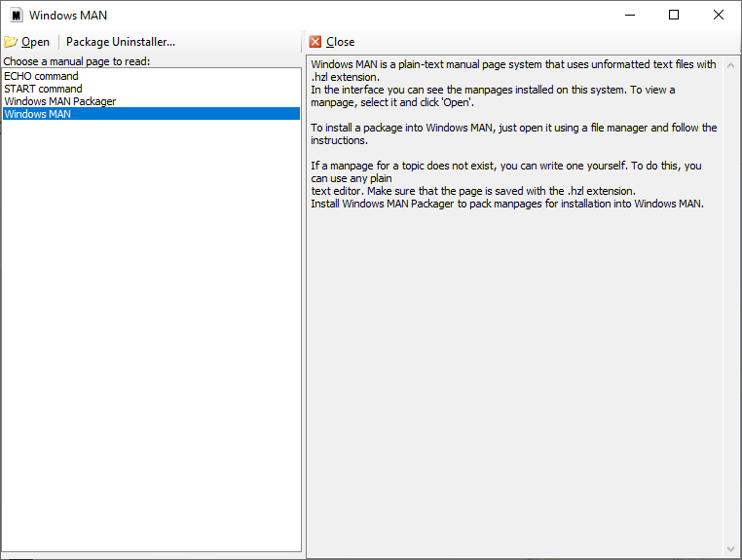
Task: Click the 'Choose a manual page to read:' label
Action: (x=77, y=61)
